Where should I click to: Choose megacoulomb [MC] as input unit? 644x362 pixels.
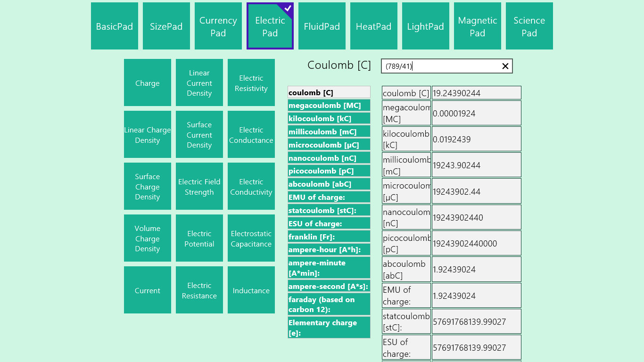point(329,106)
